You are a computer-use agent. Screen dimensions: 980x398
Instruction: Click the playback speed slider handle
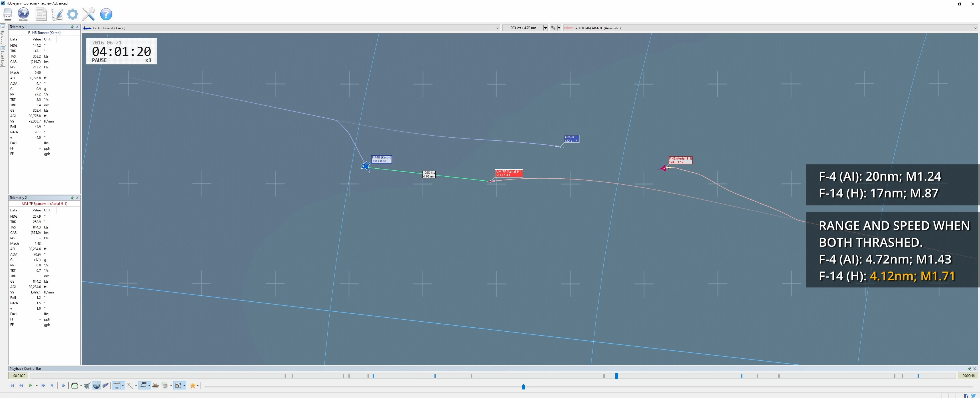pos(523,387)
